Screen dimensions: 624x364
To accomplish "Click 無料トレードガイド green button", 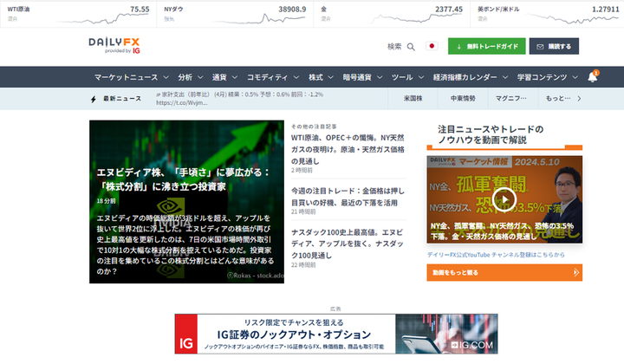I will point(487,47).
